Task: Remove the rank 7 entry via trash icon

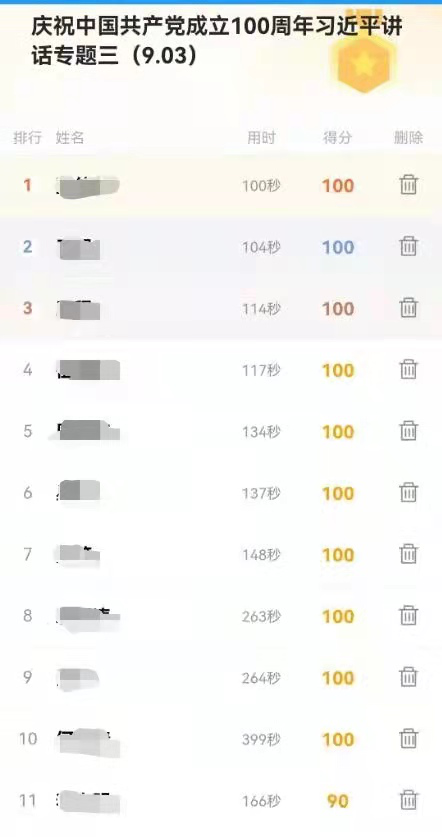Action: pos(408,554)
